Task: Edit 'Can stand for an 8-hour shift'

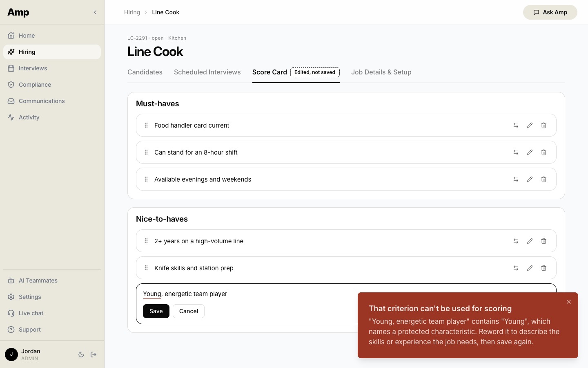Action: (x=530, y=153)
